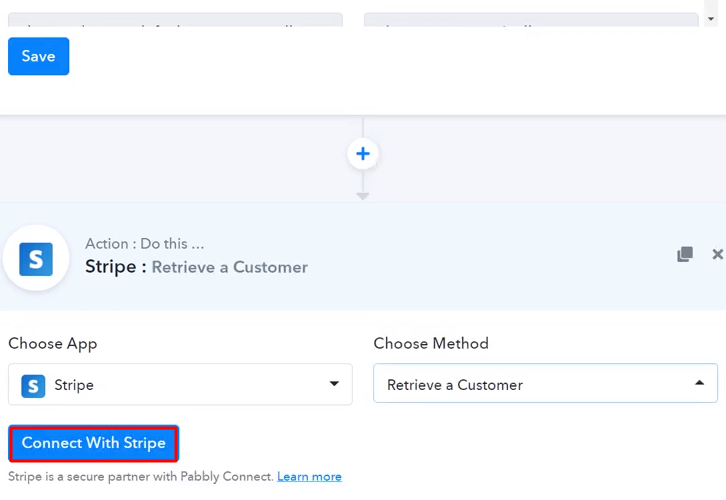This screenshot has width=726, height=500.
Task: Click the Action : Do this ... heading
Action: click(x=144, y=244)
